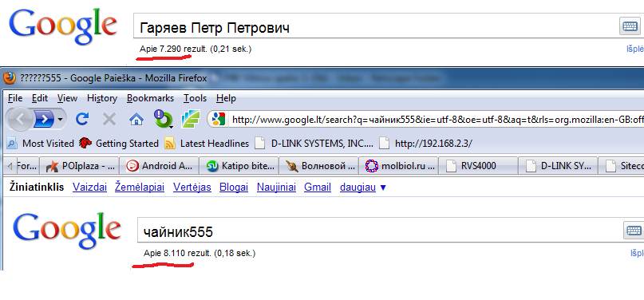
Task: Open the http://192.168.2.3/ bookmark
Action: coord(425,144)
